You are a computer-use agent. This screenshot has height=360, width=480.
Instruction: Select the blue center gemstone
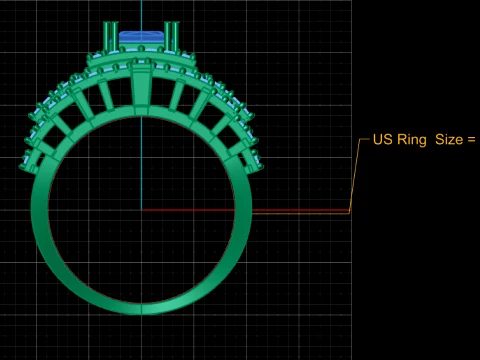(141, 37)
